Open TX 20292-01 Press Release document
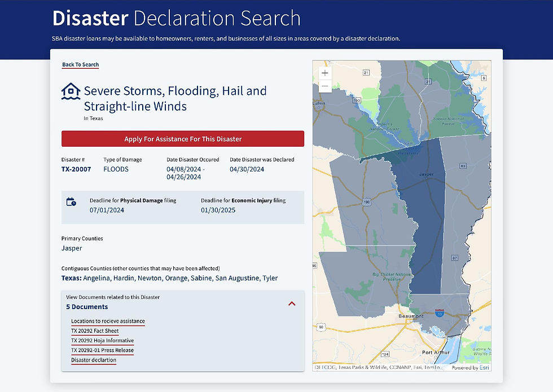 point(102,350)
